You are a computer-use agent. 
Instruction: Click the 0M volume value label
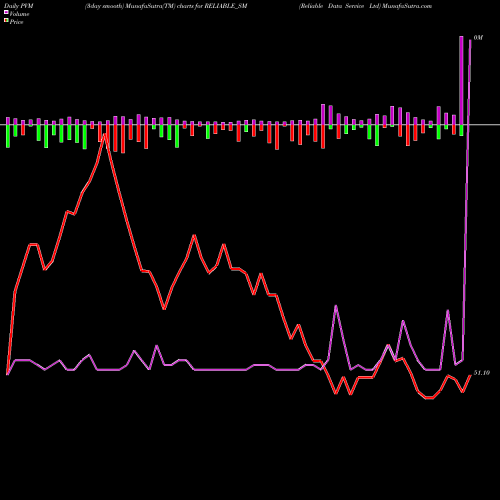(x=478, y=38)
